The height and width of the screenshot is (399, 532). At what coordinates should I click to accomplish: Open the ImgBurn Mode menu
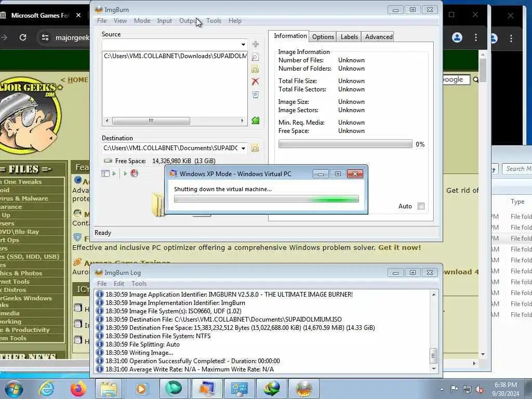pyautogui.click(x=142, y=21)
